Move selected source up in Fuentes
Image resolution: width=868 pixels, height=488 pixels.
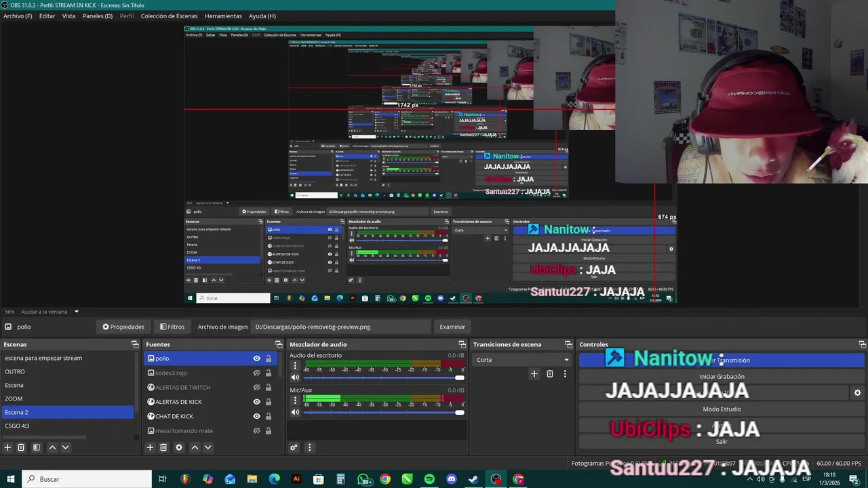coord(195,447)
